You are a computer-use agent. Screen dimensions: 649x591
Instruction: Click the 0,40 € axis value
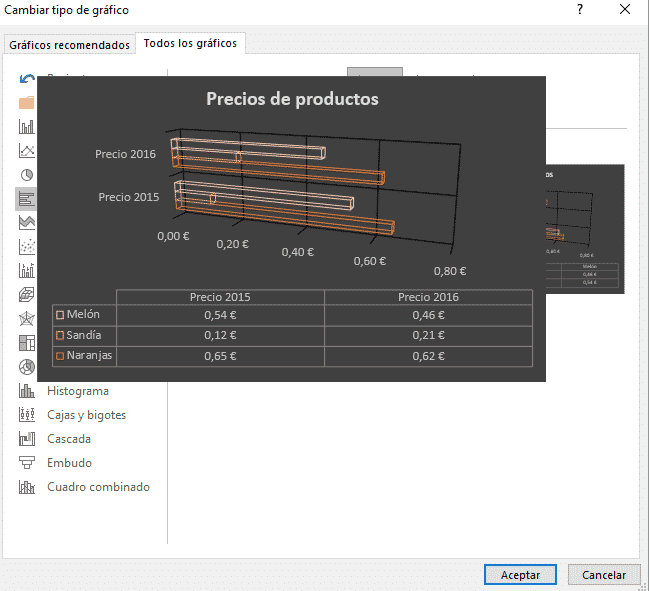pos(298,252)
